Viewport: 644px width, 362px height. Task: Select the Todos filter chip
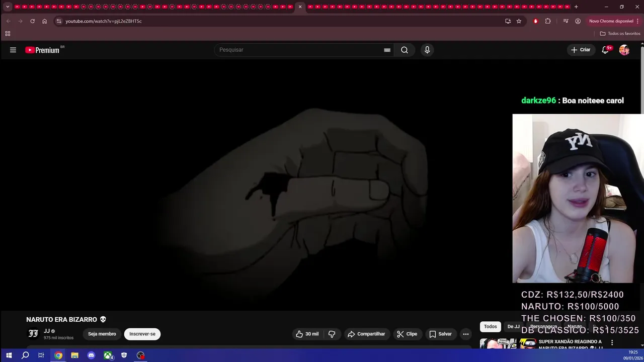pyautogui.click(x=491, y=327)
